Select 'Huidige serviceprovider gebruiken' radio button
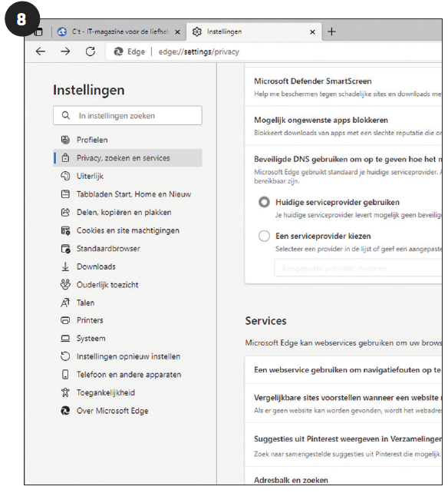 pyautogui.click(x=264, y=202)
